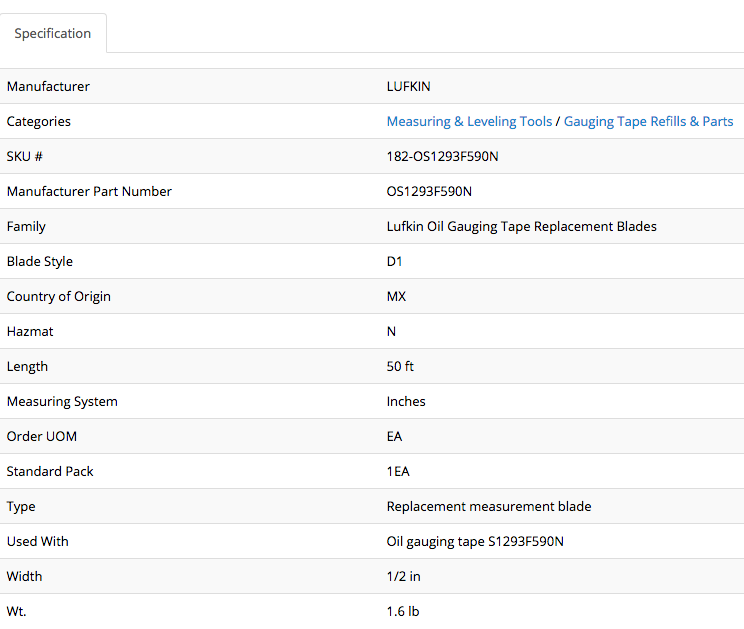Follow the Gauging Tape Refills & Parts link

click(x=648, y=121)
